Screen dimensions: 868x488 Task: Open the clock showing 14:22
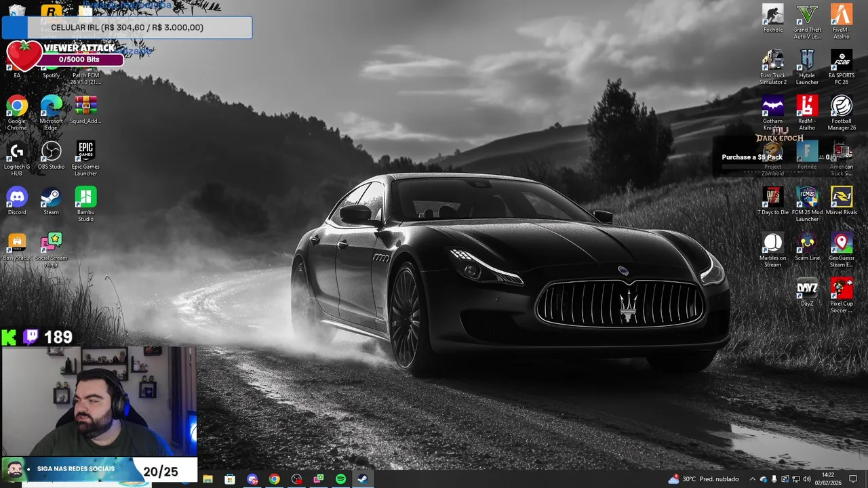[828, 479]
